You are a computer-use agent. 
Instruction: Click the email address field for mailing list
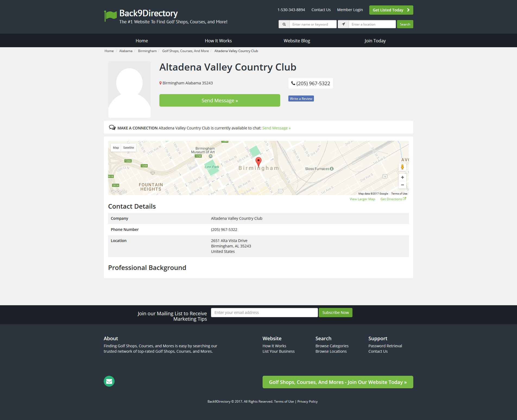[264, 313]
